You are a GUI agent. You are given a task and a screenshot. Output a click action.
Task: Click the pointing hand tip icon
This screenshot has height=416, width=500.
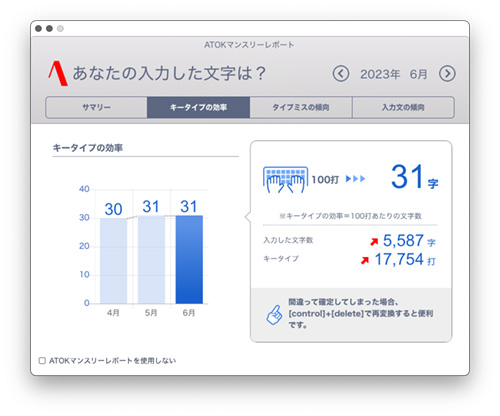pos(274,315)
